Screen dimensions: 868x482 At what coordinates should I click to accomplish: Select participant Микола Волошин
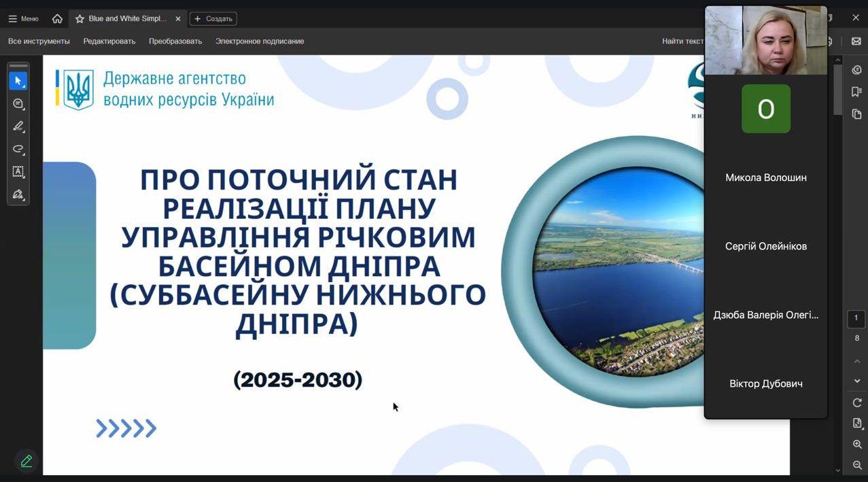[x=766, y=177]
